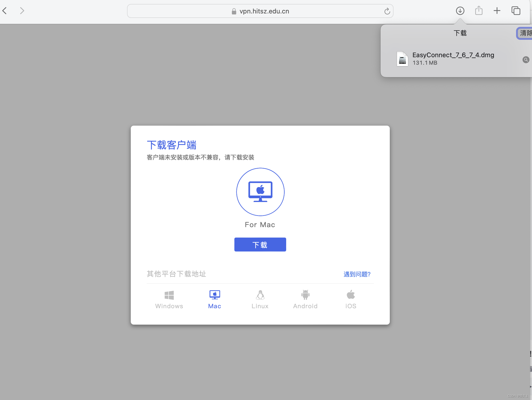Click the 清除 clear downloads button
Screen dimensions: 532x400
pyautogui.click(x=526, y=33)
